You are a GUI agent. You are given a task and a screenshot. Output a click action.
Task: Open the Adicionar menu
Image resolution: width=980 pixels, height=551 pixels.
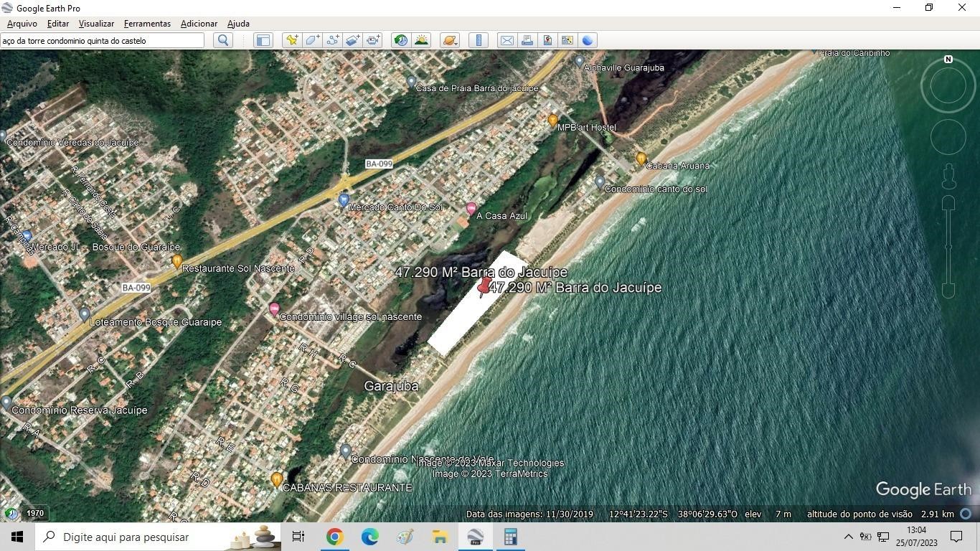tap(199, 23)
